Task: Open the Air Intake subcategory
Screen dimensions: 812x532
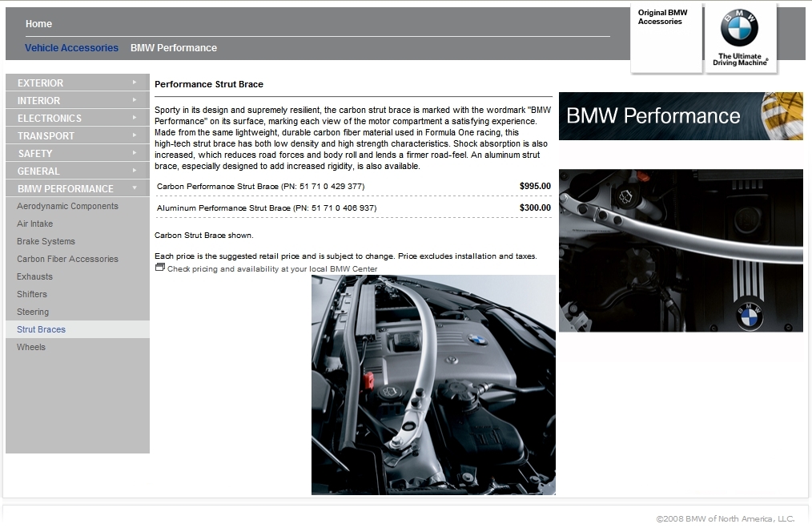Action: pyautogui.click(x=34, y=224)
